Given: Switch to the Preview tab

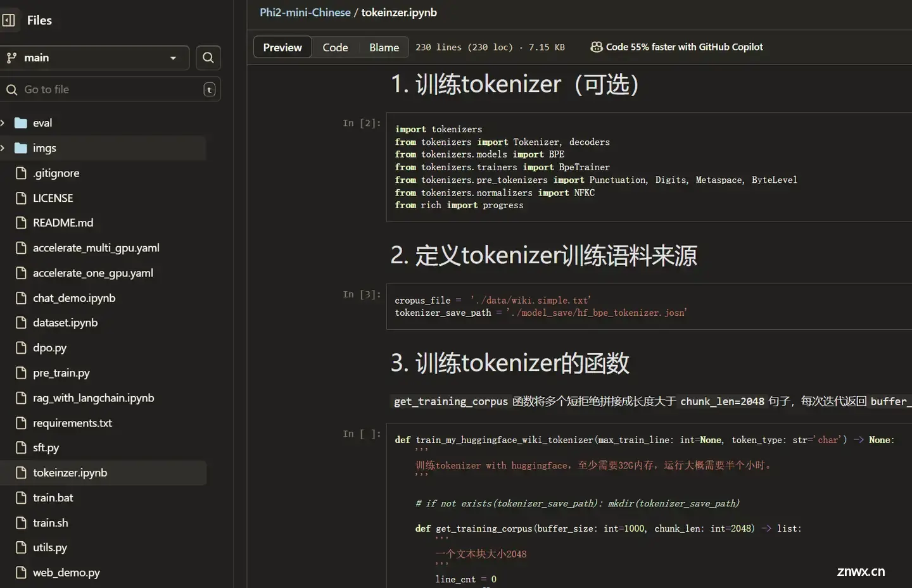Looking at the screenshot, I should (x=282, y=47).
